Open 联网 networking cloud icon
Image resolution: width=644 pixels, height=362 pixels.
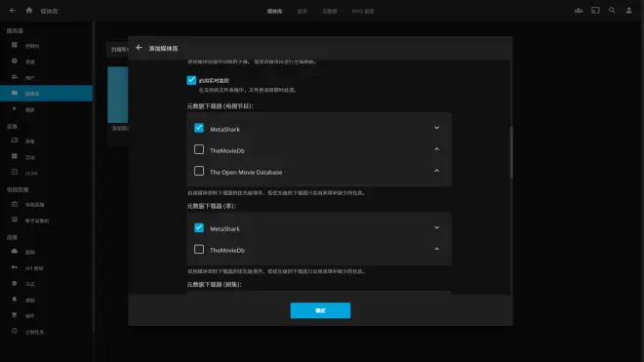coord(46,252)
